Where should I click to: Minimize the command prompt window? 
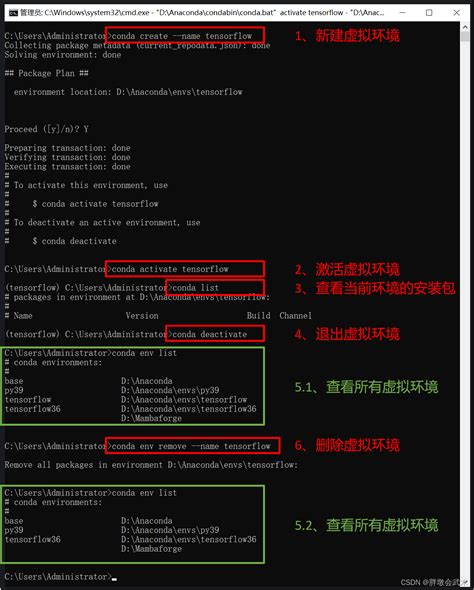(x=402, y=12)
